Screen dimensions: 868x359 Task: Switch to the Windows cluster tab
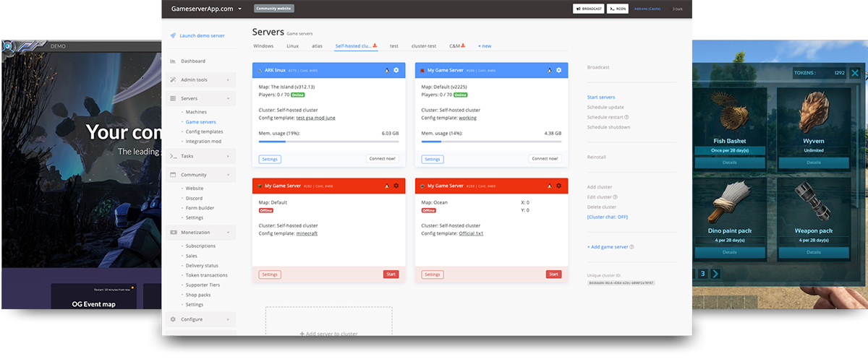click(263, 46)
